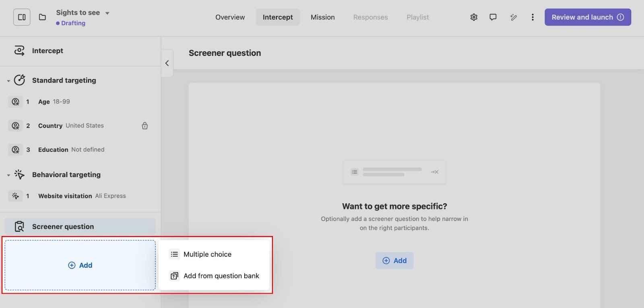Open the three-dot more options menu
This screenshot has width=644, height=308.
pyautogui.click(x=533, y=17)
